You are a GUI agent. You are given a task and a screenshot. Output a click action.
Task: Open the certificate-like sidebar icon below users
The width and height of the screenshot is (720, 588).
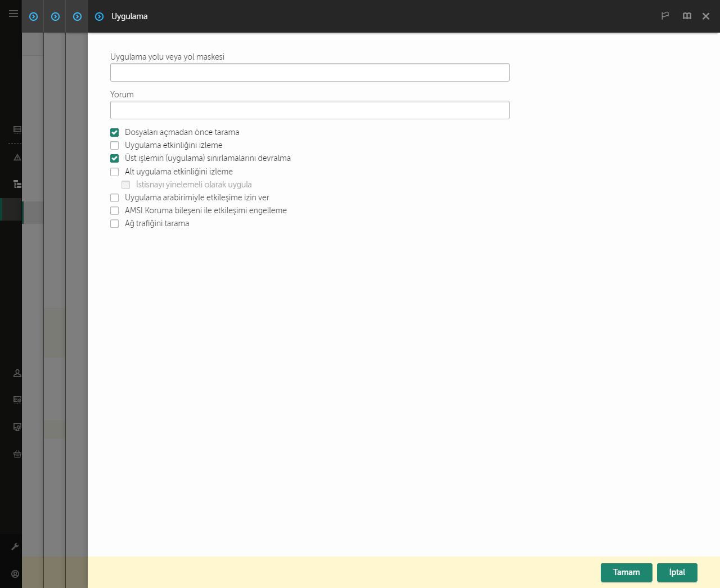17,400
